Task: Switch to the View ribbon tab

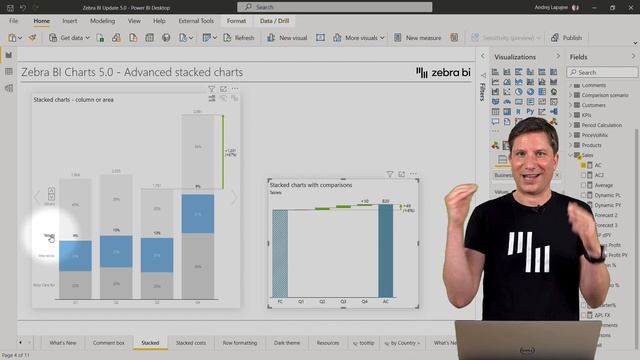Action: 134,20
